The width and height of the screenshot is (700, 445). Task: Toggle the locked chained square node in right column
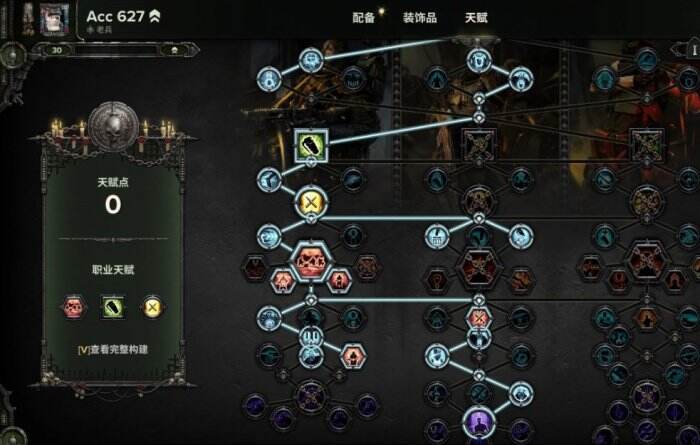click(x=646, y=146)
